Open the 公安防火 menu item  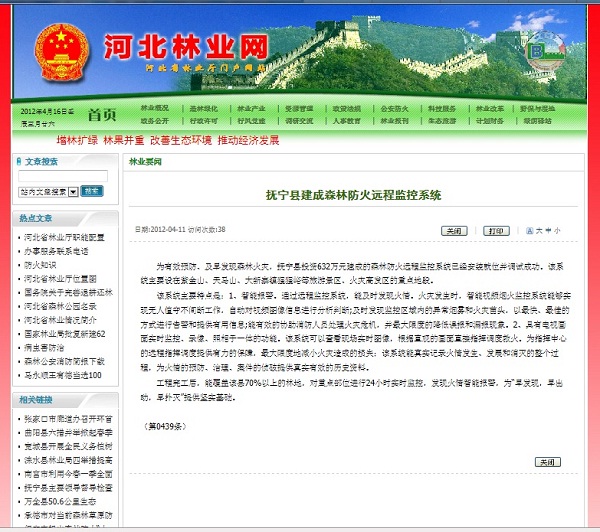(395, 109)
